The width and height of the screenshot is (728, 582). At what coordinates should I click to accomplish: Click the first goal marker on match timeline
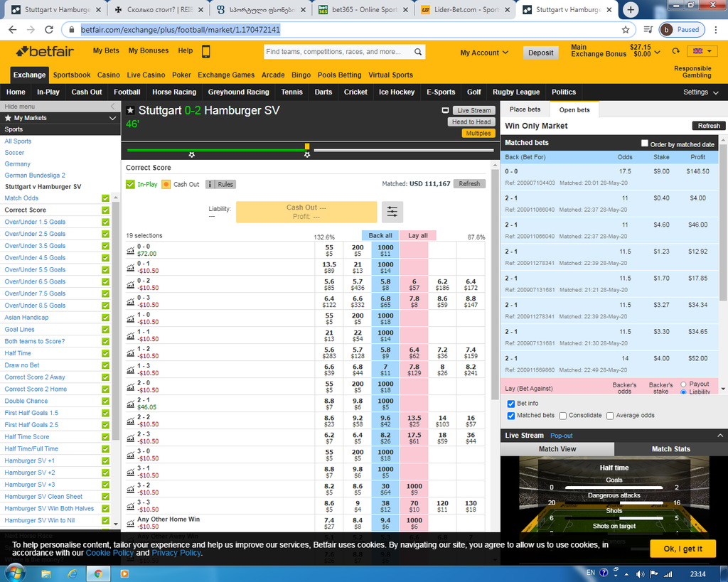(x=192, y=154)
